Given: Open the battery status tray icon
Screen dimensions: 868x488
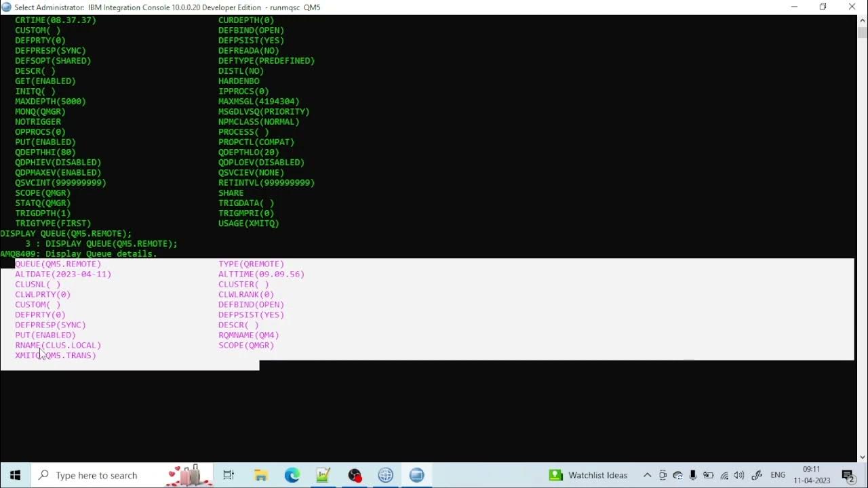Looking at the screenshot, I should coord(708,475).
